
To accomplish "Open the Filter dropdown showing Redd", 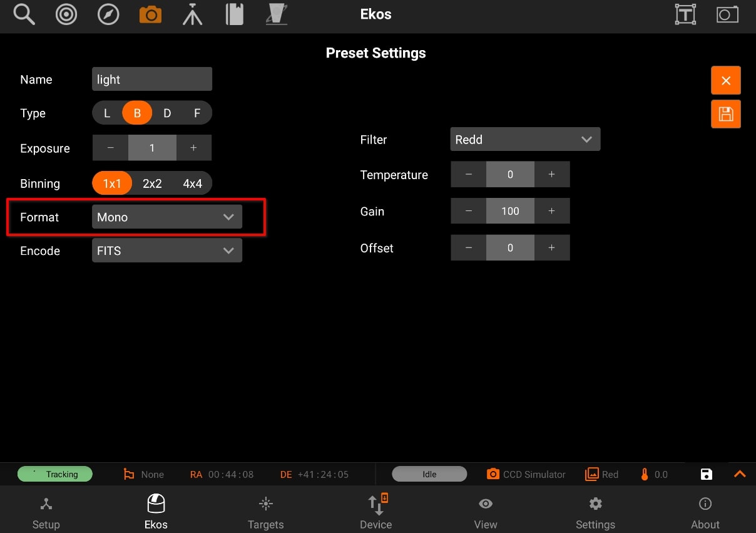I will point(525,140).
